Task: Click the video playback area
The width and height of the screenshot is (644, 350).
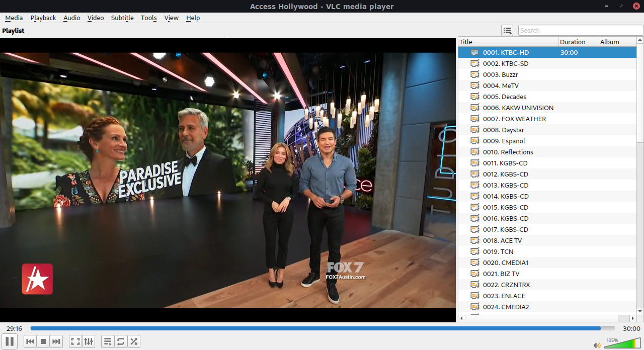Action: click(228, 180)
